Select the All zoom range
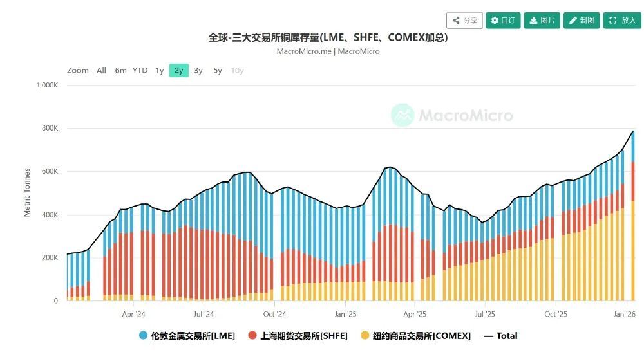The height and width of the screenshot is (359, 644). coord(101,71)
